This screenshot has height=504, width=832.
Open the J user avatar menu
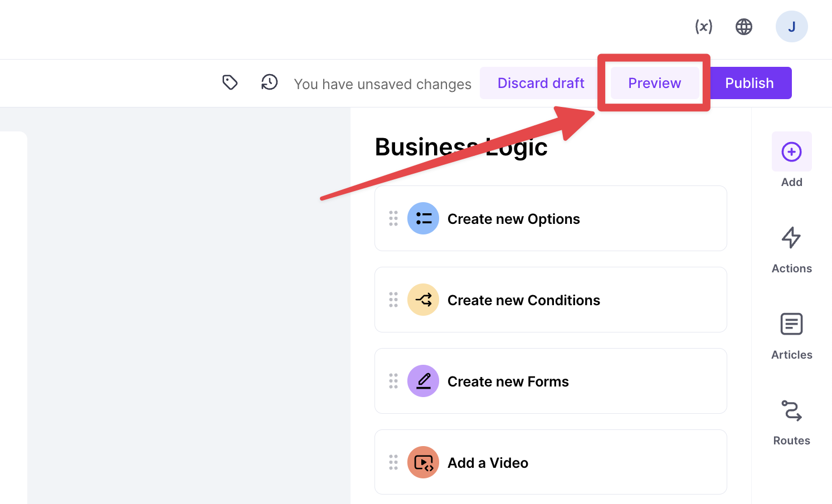(792, 27)
